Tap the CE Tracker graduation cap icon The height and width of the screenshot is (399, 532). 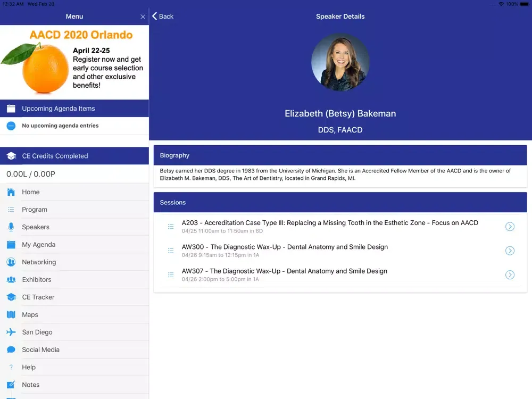click(x=11, y=297)
